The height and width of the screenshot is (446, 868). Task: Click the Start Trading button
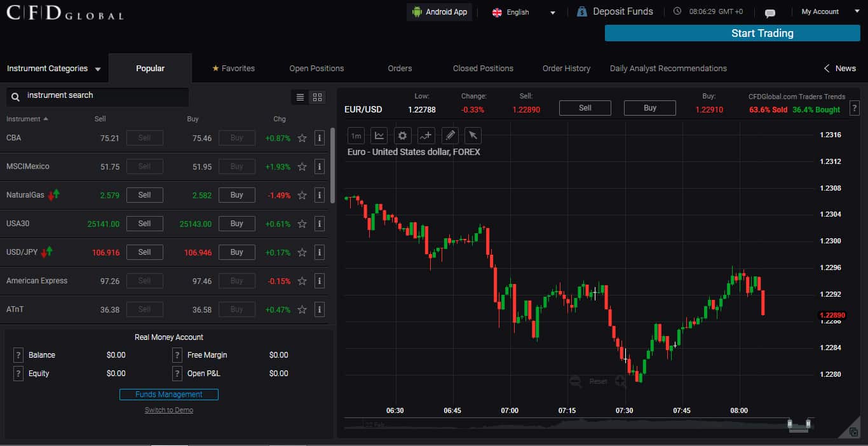point(732,33)
